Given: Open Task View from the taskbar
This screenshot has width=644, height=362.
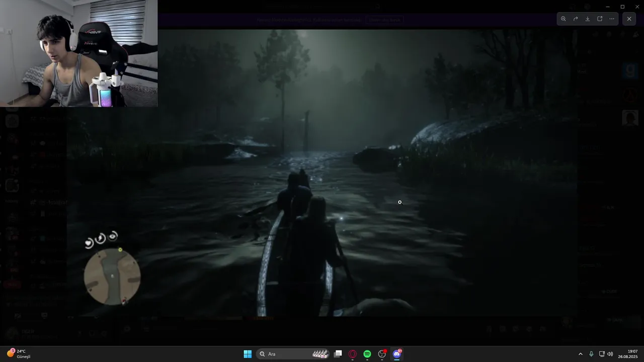Looking at the screenshot, I should [x=338, y=354].
